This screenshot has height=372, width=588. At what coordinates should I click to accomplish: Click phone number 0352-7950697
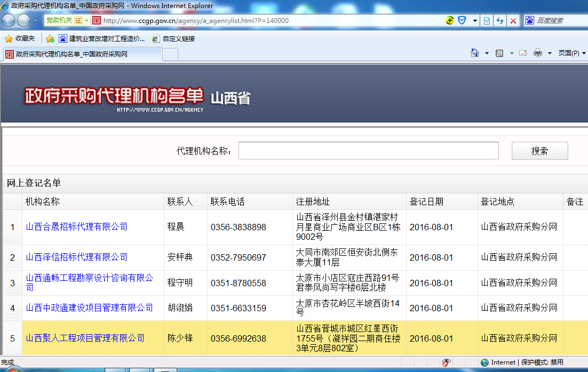pyautogui.click(x=239, y=258)
